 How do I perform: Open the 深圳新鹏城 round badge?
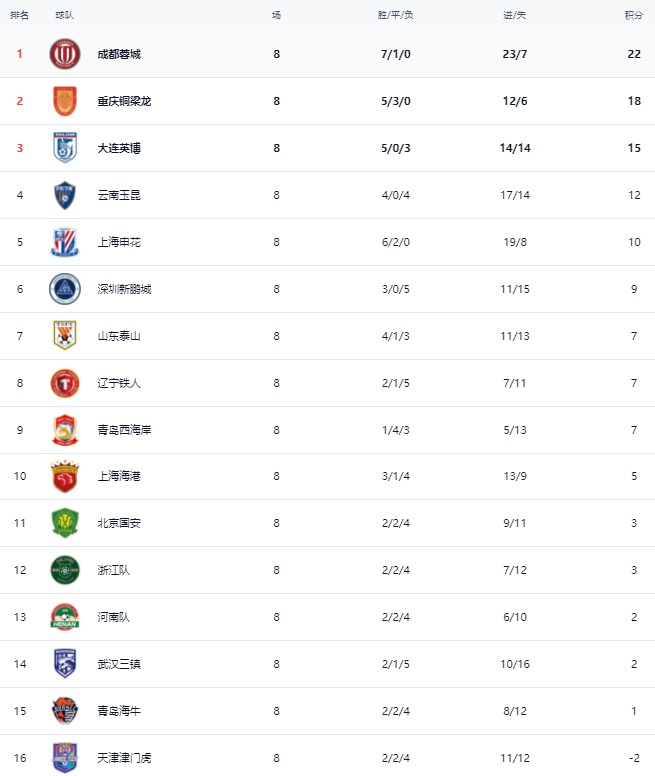pos(65,289)
